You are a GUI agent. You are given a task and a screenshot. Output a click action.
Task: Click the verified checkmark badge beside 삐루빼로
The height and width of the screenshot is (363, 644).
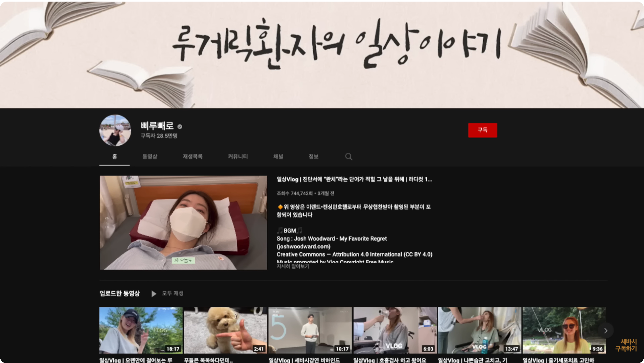point(180,127)
